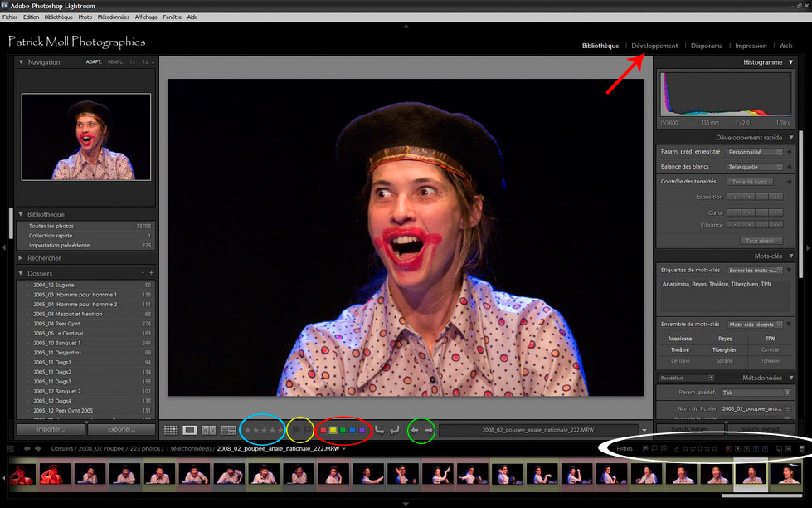Toggle the red label filter in Filtres bar

click(728, 449)
